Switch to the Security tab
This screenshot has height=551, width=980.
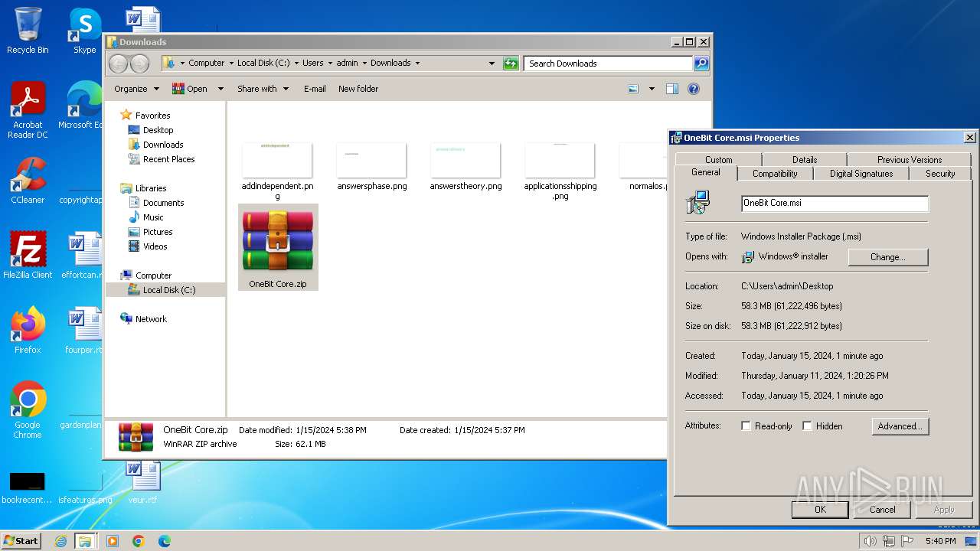click(x=940, y=174)
